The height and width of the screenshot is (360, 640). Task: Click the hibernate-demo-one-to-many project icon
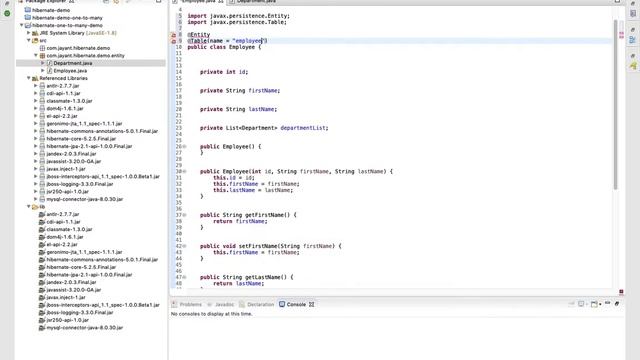(x=28, y=18)
